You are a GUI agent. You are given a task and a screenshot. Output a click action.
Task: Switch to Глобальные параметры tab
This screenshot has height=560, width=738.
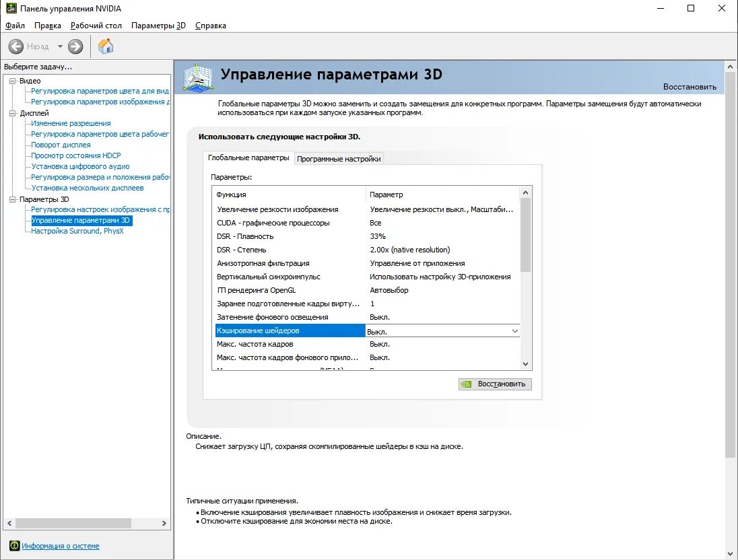click(x=248, y=157)
